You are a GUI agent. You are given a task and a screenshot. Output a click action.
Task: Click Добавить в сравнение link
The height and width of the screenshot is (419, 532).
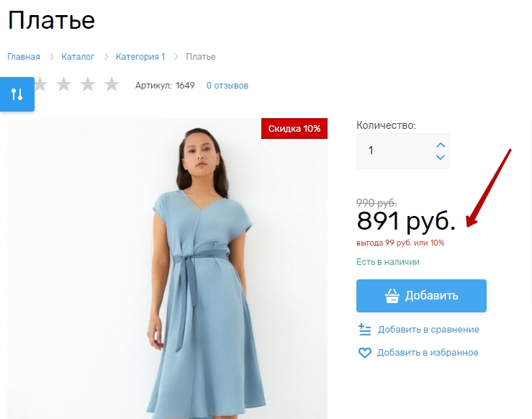(x=428, y=330)
